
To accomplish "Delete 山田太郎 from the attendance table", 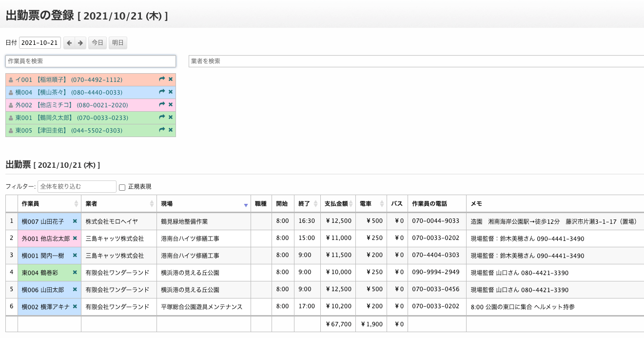I will (75, 289).
